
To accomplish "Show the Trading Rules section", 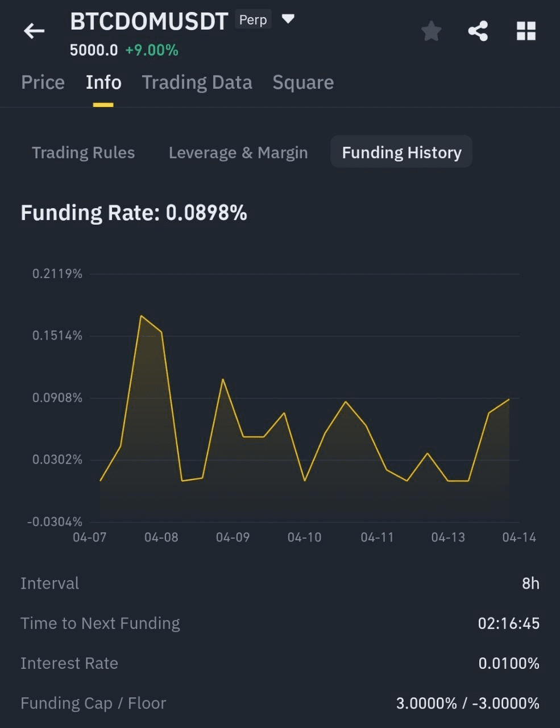I will 84,152.
